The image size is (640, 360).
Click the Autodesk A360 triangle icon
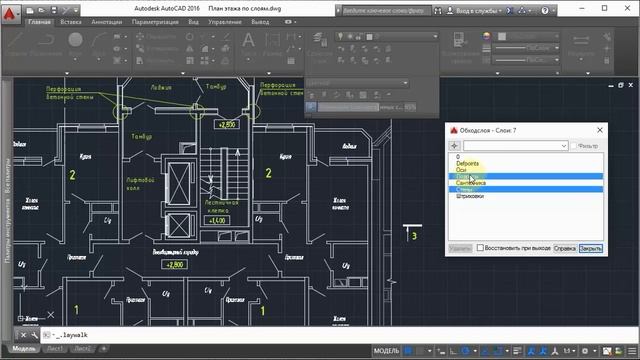[522, 11]
